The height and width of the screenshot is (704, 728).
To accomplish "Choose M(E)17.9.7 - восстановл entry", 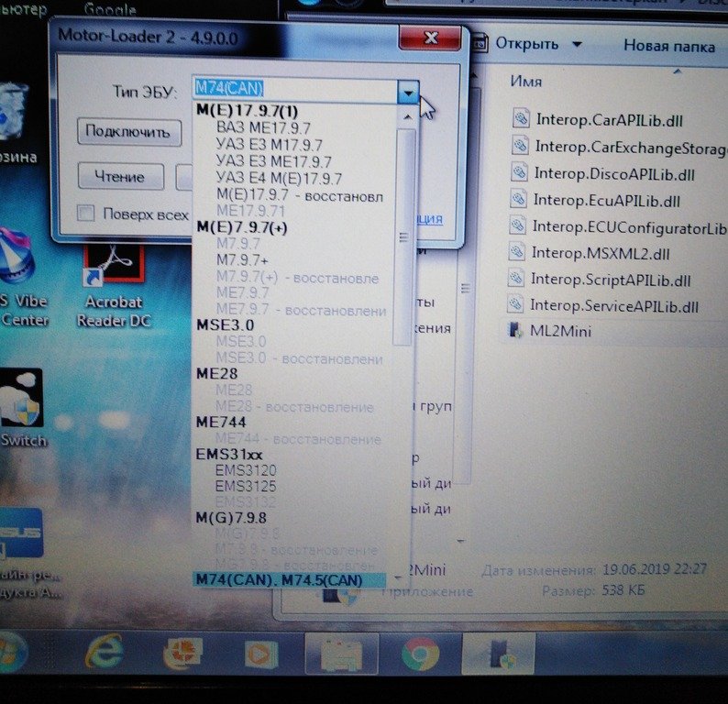I will click(300, 195).
